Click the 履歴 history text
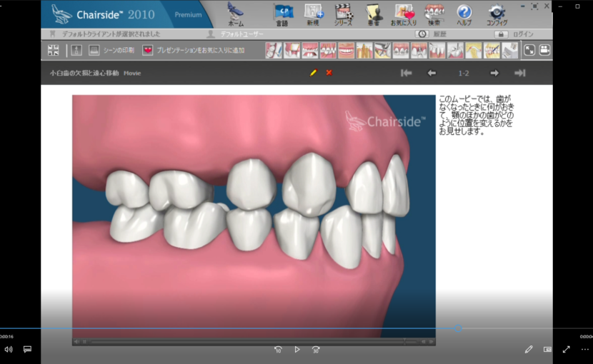 click(x=440, y=34)
